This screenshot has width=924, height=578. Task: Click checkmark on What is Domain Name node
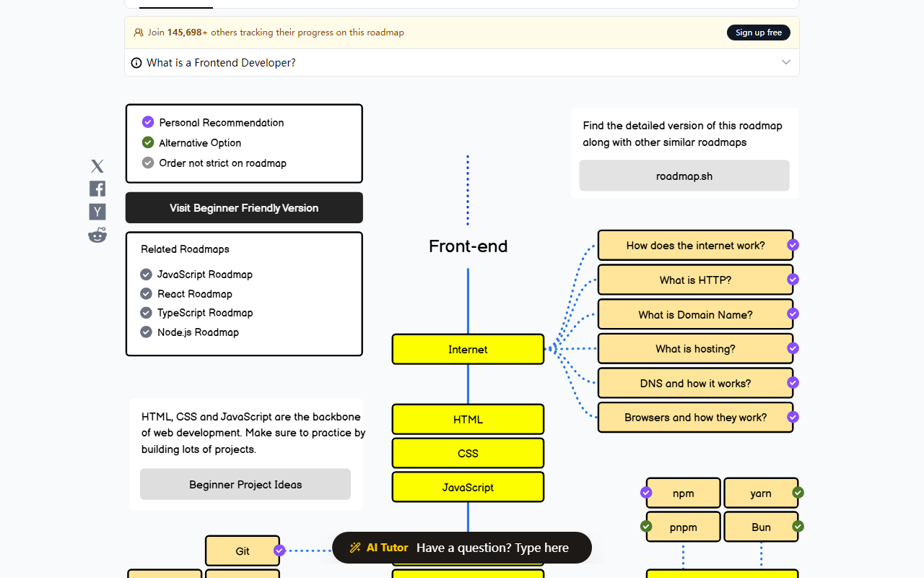click(793, 314)
